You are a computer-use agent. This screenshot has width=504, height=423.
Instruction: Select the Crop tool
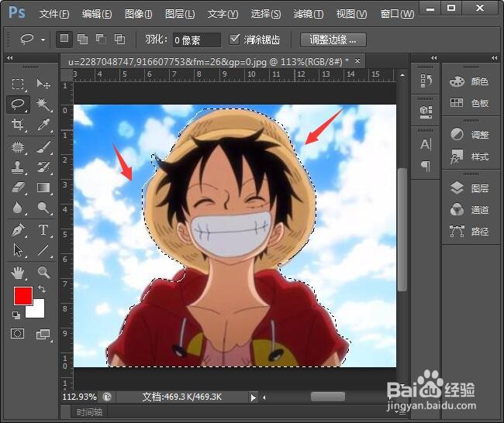coord(18,124)
